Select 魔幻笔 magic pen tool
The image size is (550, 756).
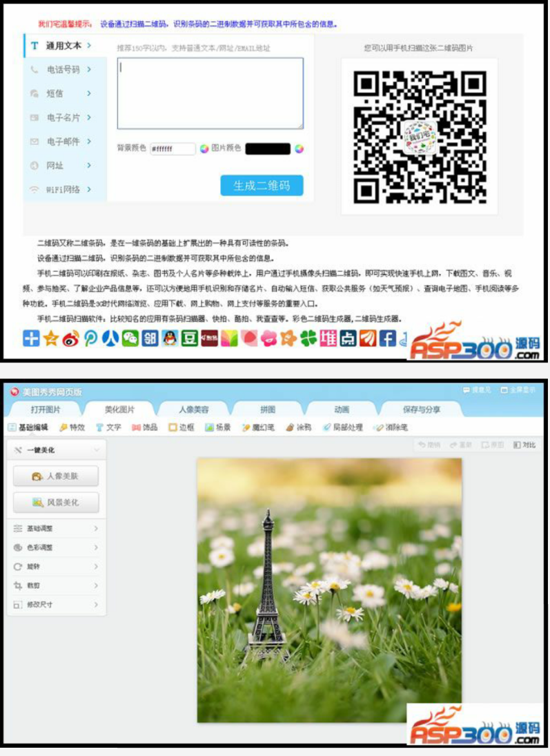click(258, 427)
